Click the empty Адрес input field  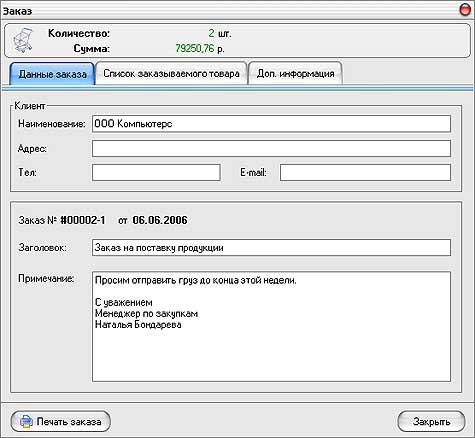pyautogui.click(x=271, y=148)
